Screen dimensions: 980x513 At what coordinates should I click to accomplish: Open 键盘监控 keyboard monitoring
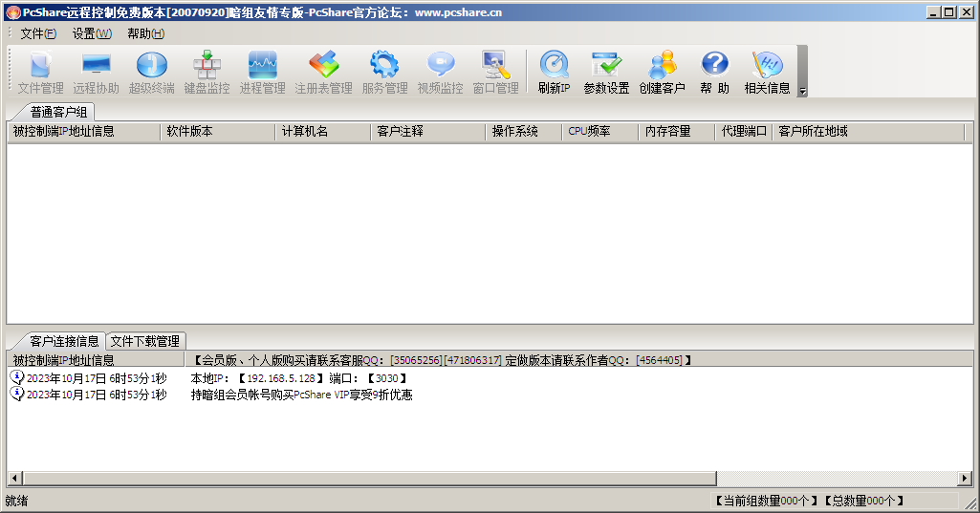(x=207, y=72)
